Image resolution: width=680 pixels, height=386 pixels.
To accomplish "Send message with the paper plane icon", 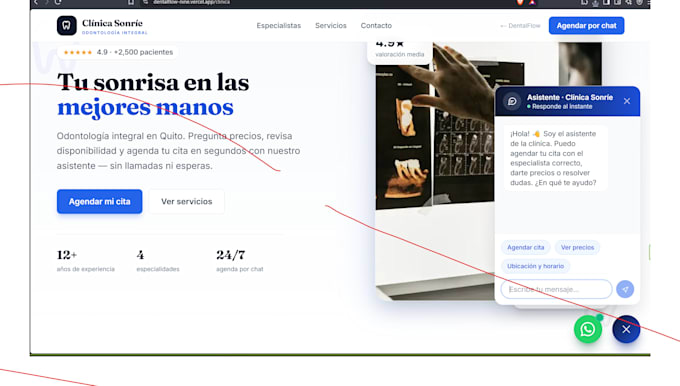I will point(625,289).
